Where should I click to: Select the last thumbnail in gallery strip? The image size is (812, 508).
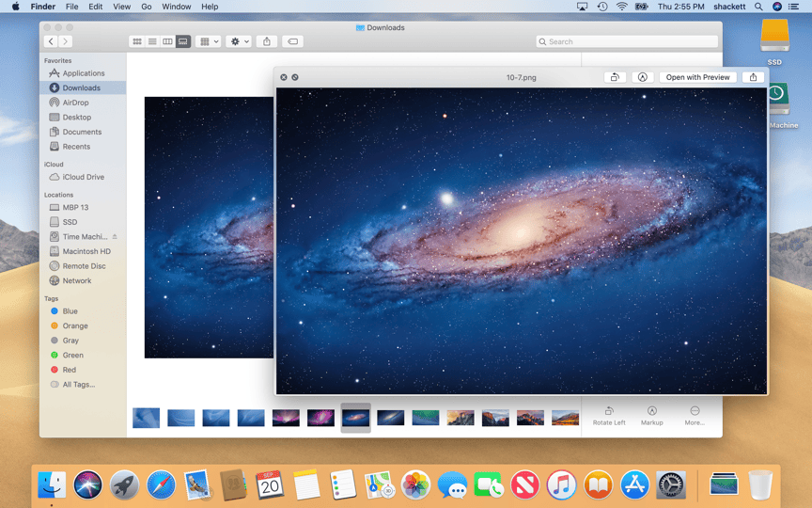coord(565,418)
